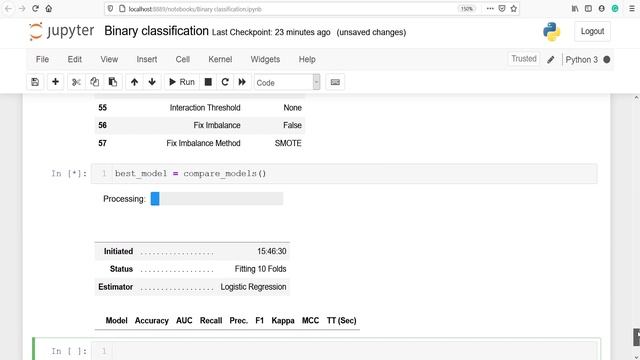Viewport: 640px width, 360px height.
Task: Move selected cell up arrow
Action: coord(134,82)
